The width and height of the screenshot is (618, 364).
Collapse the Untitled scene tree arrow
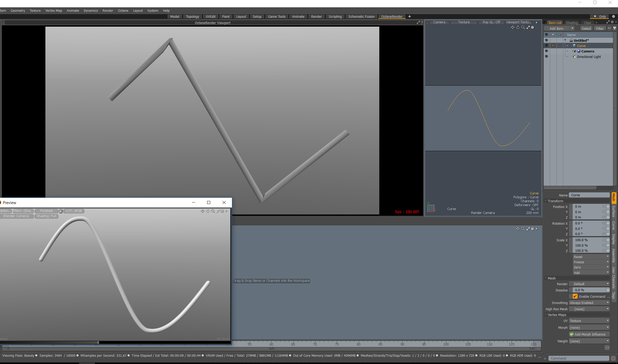point(565,40)
